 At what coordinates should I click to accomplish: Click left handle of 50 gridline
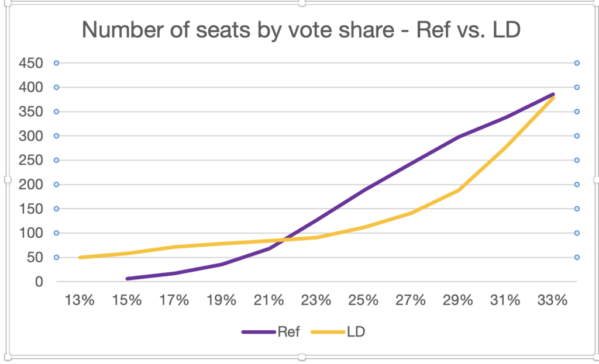click(56, 257)
